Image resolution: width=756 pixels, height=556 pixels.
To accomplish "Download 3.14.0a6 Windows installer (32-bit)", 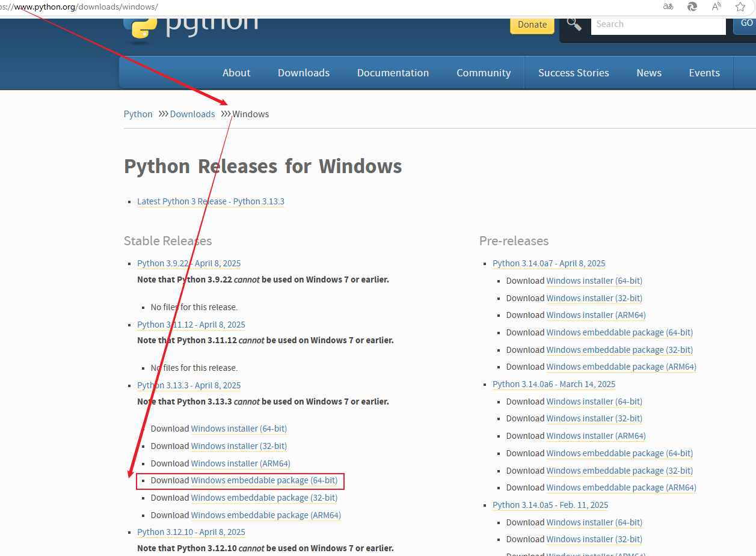I will [594, 418].
